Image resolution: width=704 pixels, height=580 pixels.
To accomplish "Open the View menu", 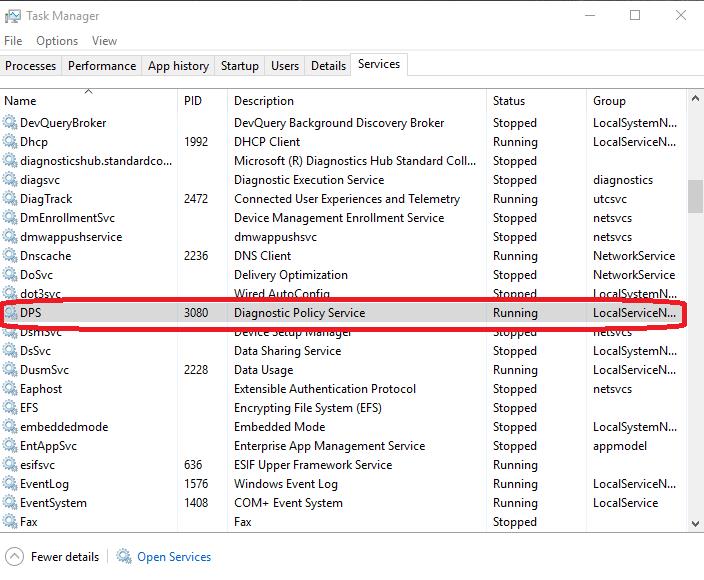I will (x=105, y=41).
